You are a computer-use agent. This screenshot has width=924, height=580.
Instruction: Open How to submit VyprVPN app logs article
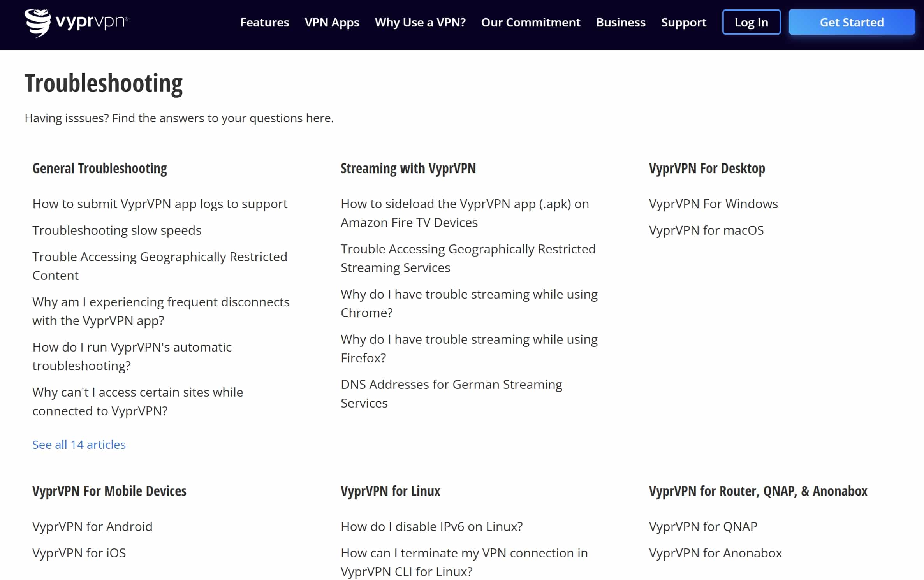tap(160, 204)
